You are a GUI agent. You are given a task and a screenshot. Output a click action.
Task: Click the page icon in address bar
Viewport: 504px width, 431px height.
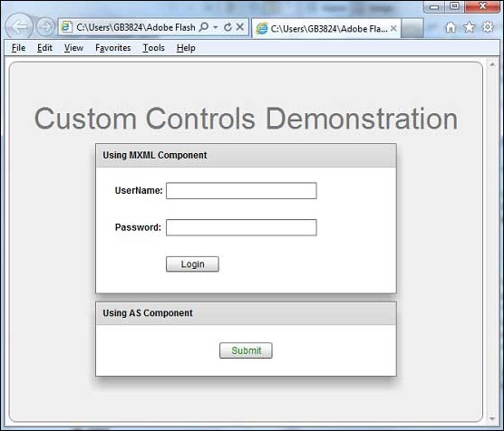(x=66, y=27)
